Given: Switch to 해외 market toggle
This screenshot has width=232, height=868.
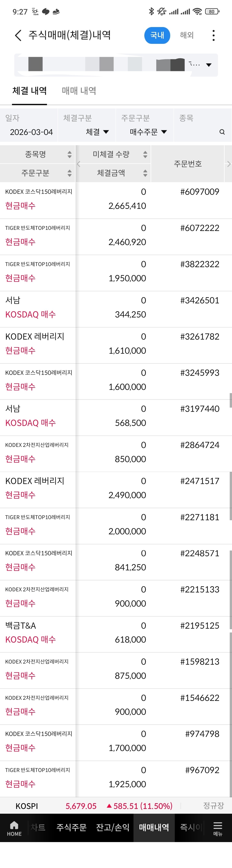Looking at the screenshot, I should pyautogui.click(x=187, y=35).
